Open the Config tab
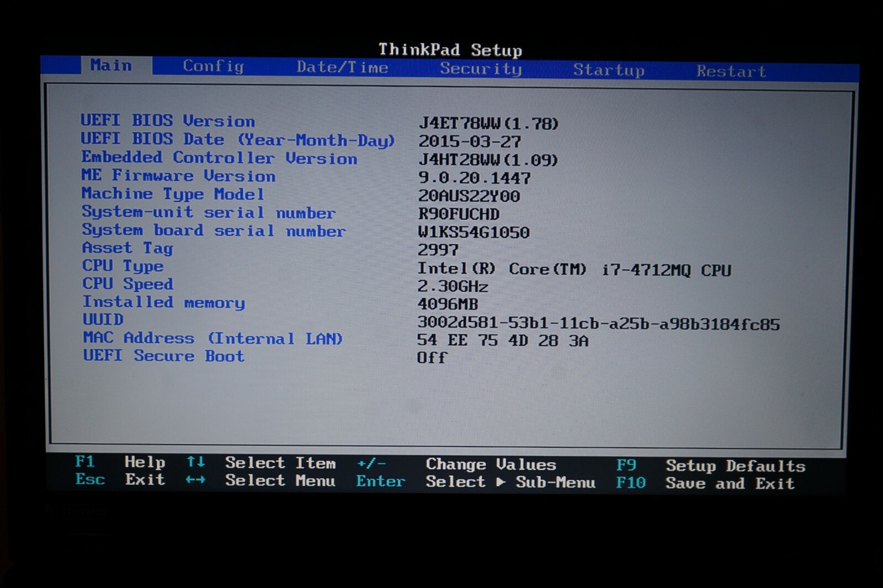Image resolution: width=883 pixels, height=588 pixels. click(x=214, y=66)
